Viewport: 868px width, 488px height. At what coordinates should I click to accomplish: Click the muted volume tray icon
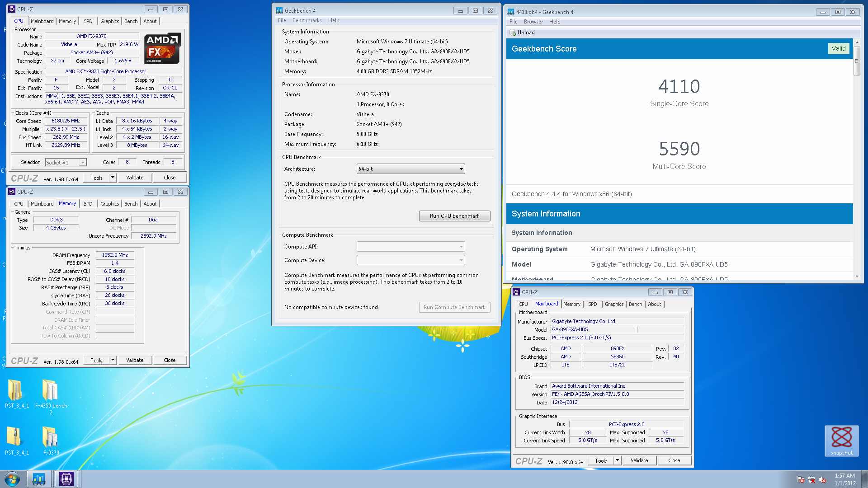pos(822,480)
